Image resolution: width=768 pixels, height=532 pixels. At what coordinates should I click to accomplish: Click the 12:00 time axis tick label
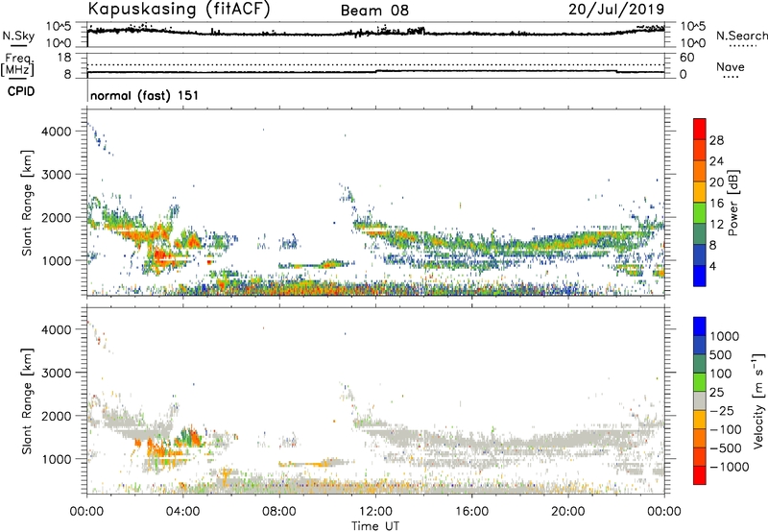[x=375, y=512]
